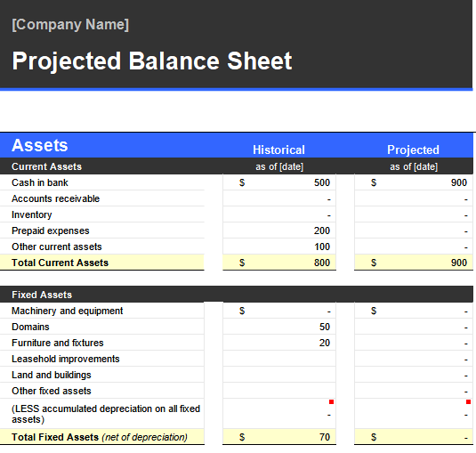Select the Prepaid expenses label

[51, 231]
